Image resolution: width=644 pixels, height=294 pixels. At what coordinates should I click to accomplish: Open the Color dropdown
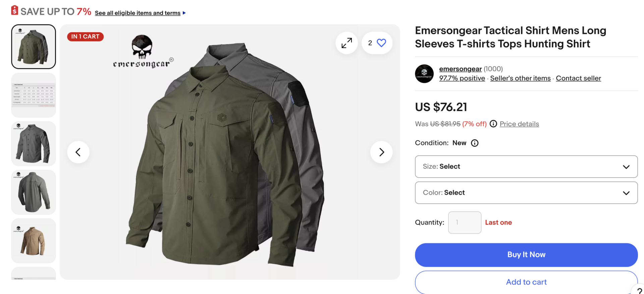pos(526,193)
